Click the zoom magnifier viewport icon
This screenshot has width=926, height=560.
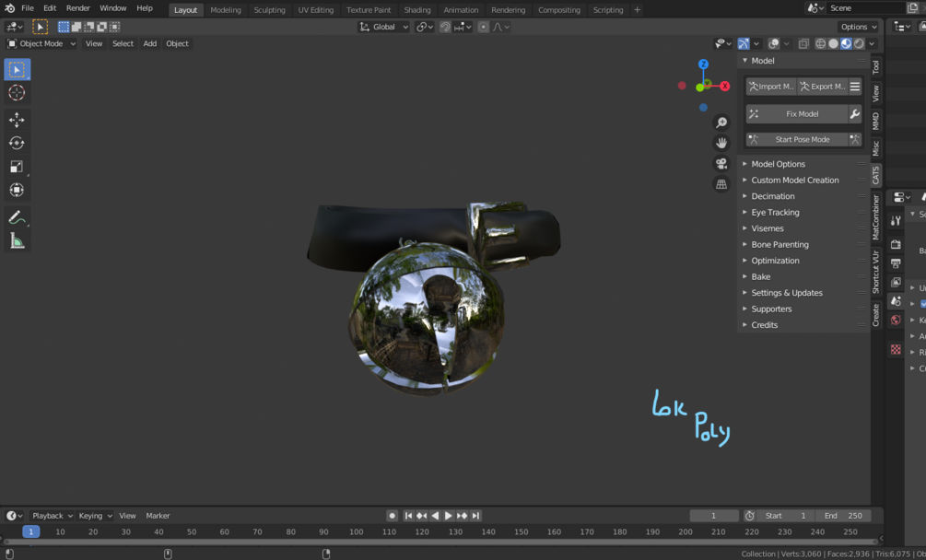(x=721, y=122)
